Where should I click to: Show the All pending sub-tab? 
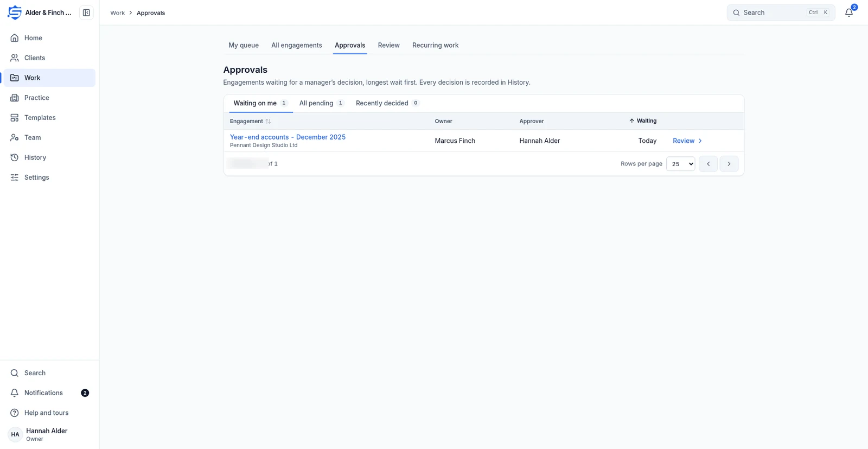(322, 103)
